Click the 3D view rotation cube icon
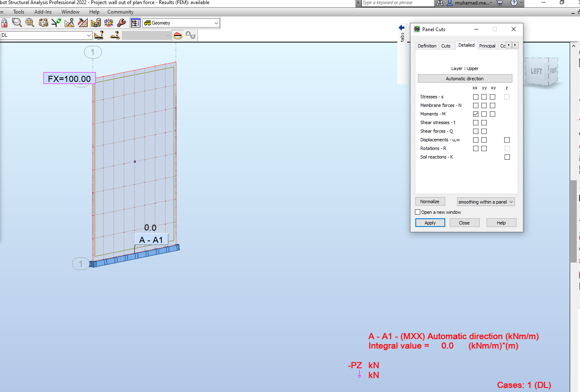This screenshot has width=580, height=392. point(109,23)
